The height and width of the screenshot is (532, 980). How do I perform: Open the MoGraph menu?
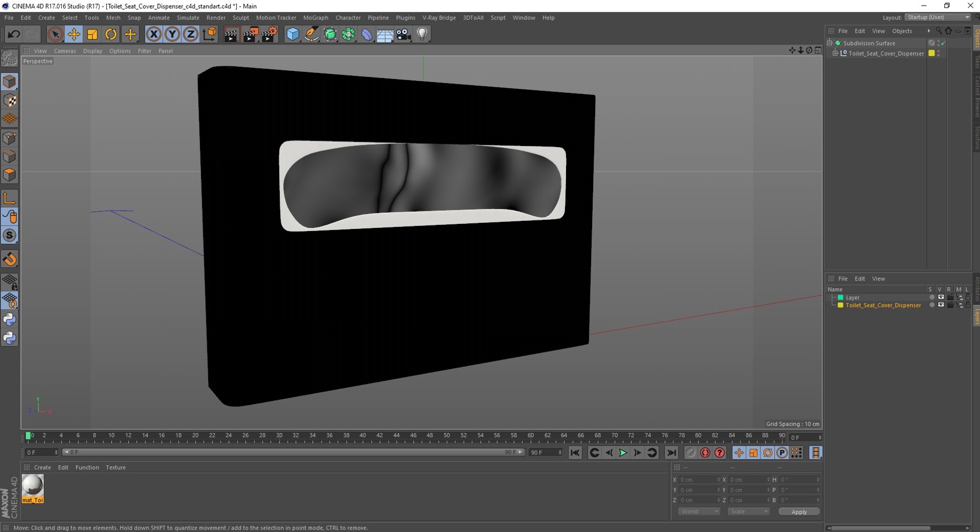pos(315,17)
